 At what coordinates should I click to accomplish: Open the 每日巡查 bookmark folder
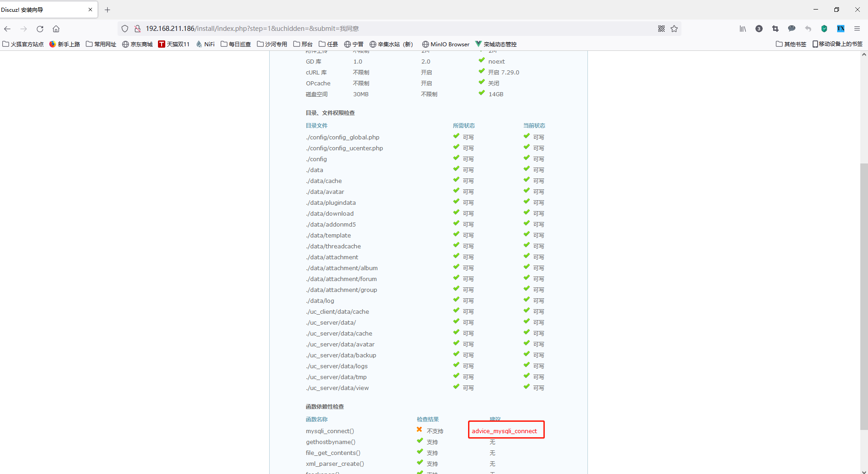coord(236,44)
